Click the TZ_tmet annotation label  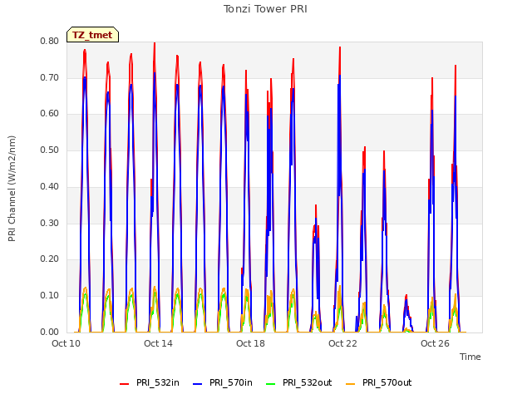[92, 35]
